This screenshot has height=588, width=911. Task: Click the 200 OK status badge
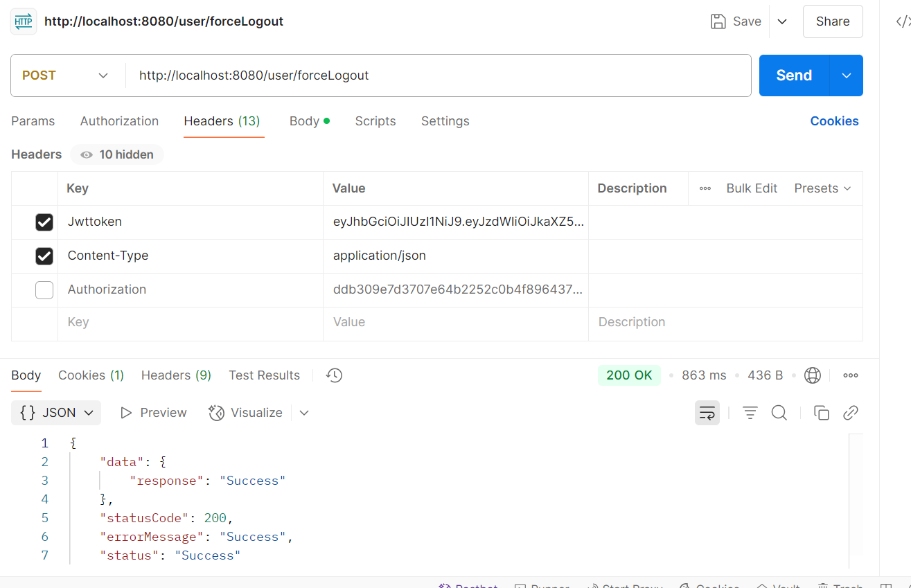(x=629, y=375)
